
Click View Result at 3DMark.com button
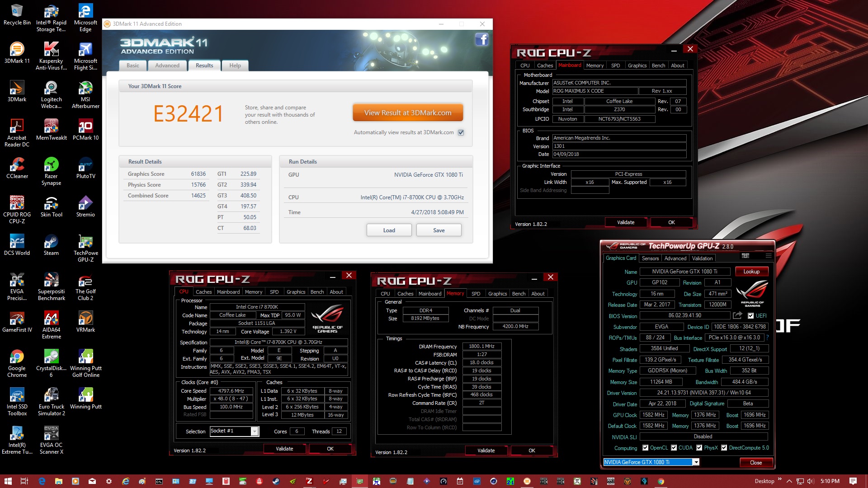408,113
